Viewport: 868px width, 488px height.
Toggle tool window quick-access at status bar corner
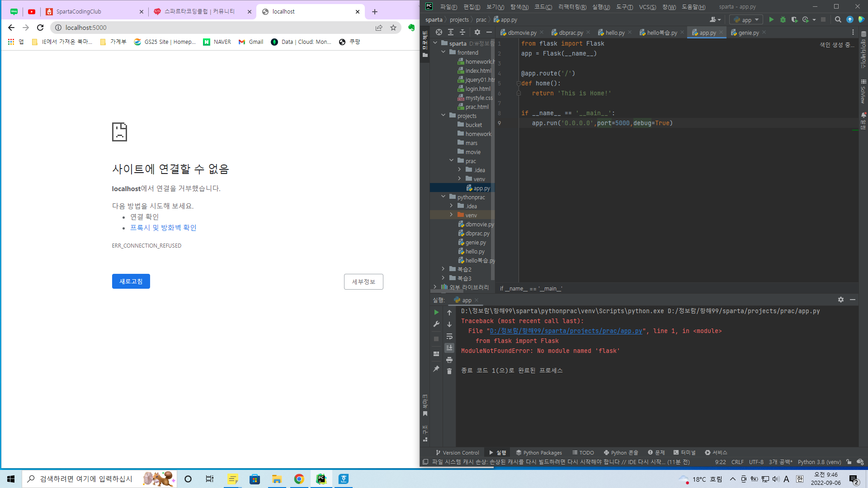tap(425, 462)
